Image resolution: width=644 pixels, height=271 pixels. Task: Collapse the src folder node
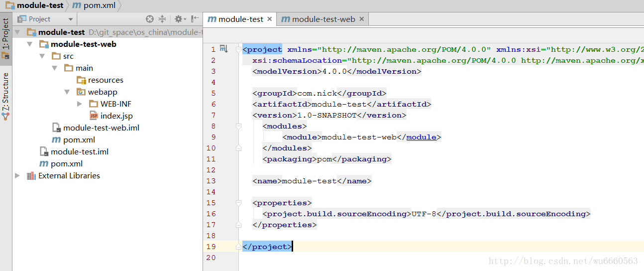[43, 56]
